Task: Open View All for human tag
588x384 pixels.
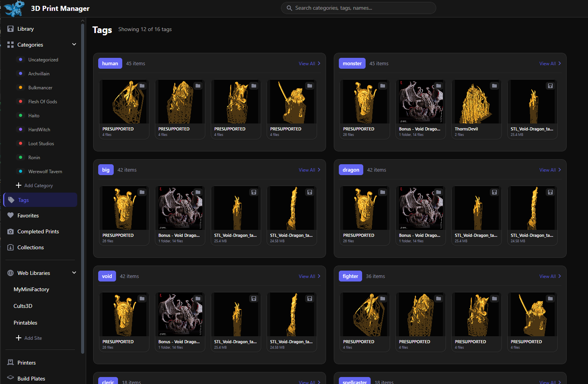Action: pos(310,63)
